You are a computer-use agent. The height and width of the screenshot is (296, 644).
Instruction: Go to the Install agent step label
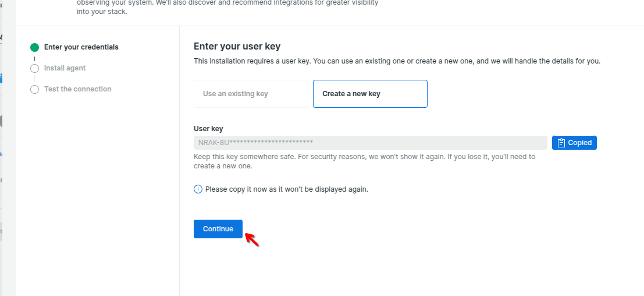click(x=65, y=68)
